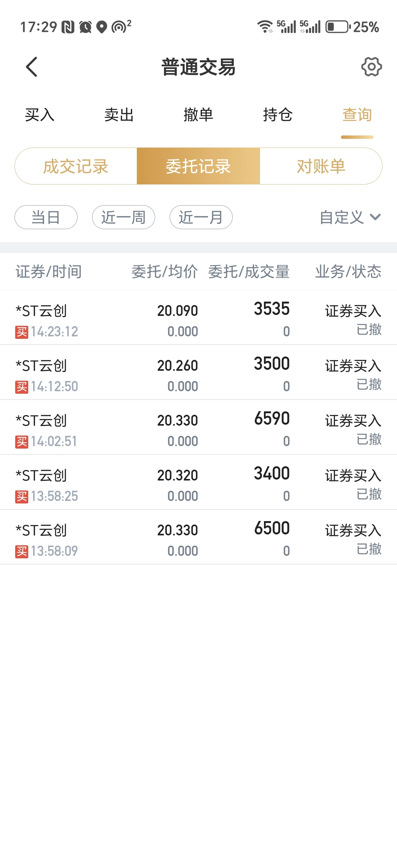This screenshot has width=397, height=868.
Task: Expand the 自定义 date range dropdown
Action: click(x=350, y=217)
